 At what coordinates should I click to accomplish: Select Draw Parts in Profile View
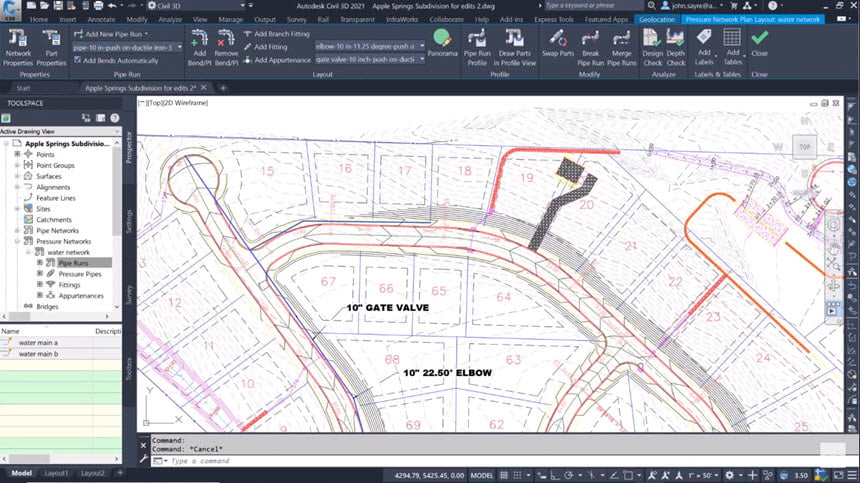pos(514,48)
